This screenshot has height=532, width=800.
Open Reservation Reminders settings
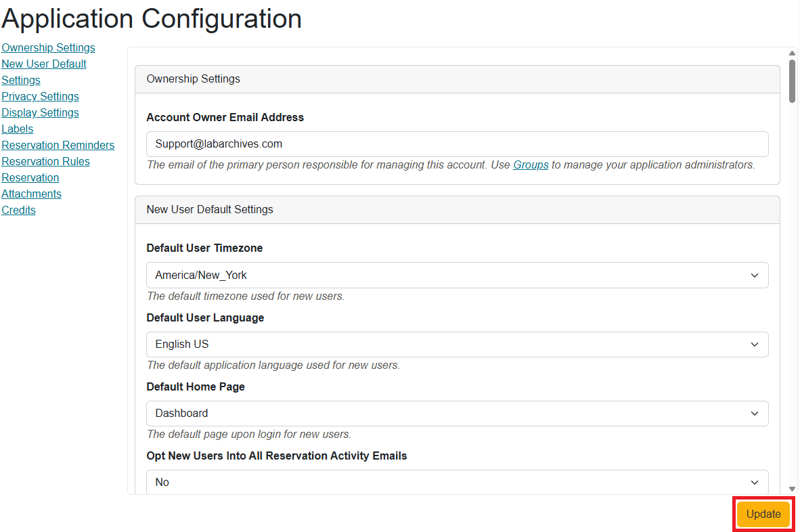[58, 145]
